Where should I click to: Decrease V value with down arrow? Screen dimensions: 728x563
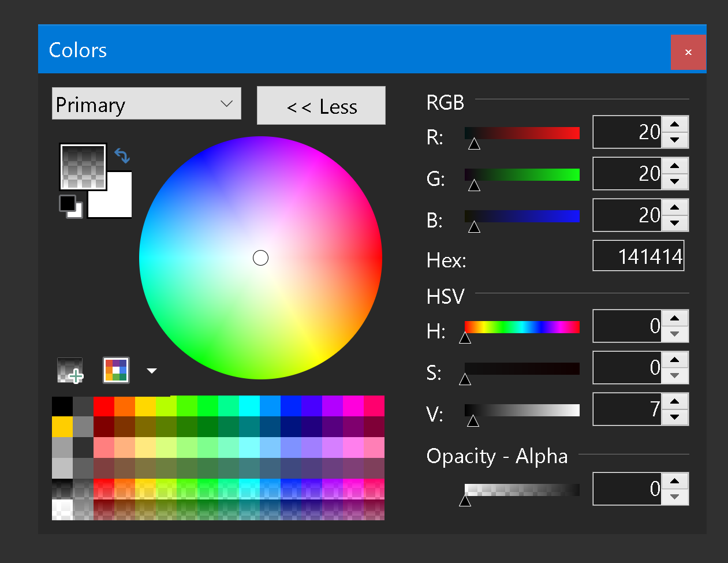675,417
